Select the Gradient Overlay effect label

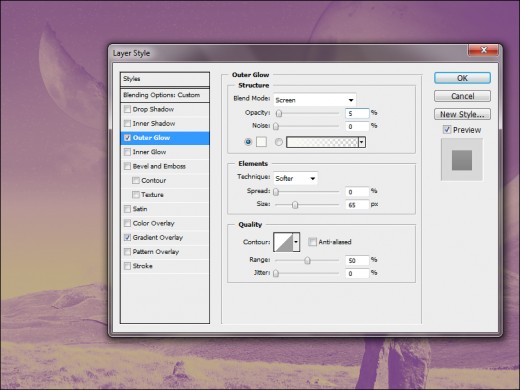pos(158,237)
